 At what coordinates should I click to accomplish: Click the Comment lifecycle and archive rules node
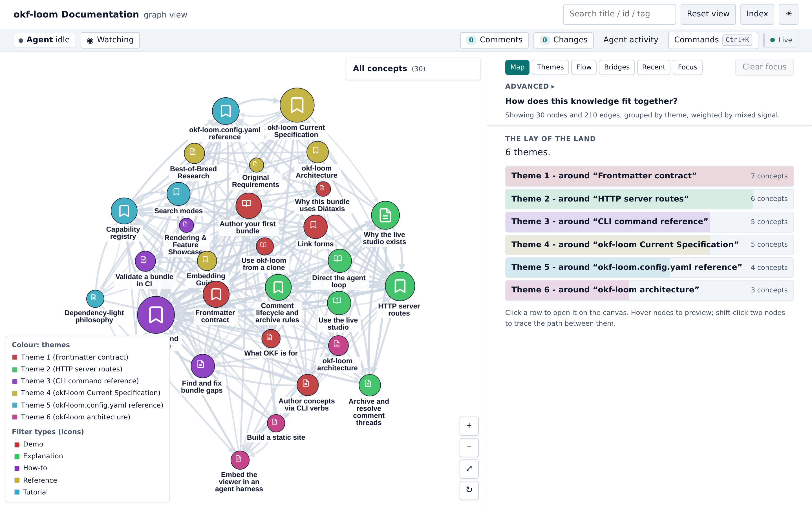point(278,287)
